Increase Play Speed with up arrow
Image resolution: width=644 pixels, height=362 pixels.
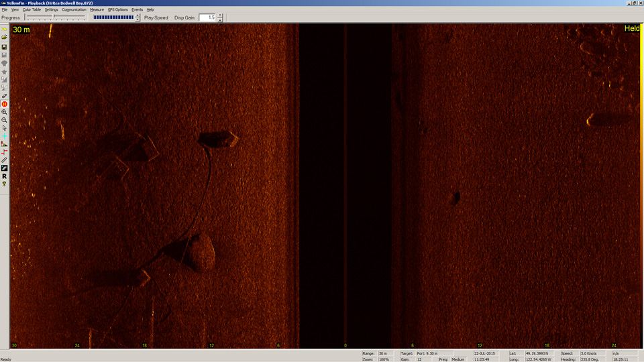click(138, 15)
